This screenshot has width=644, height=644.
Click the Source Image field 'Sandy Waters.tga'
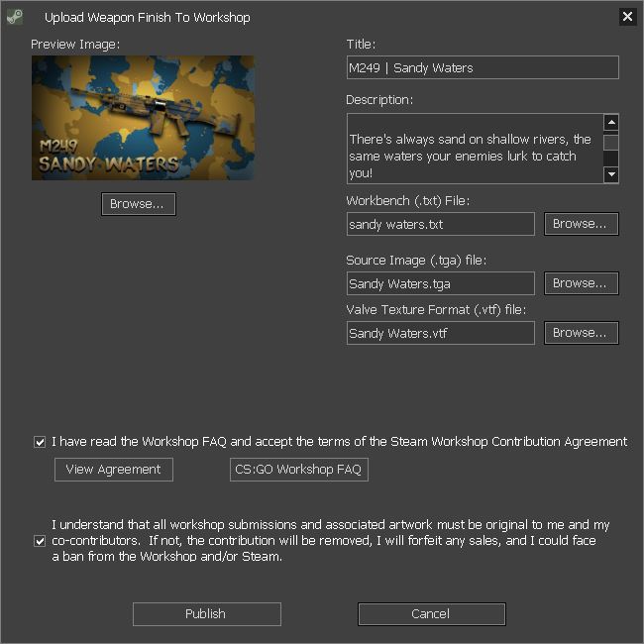441,283
